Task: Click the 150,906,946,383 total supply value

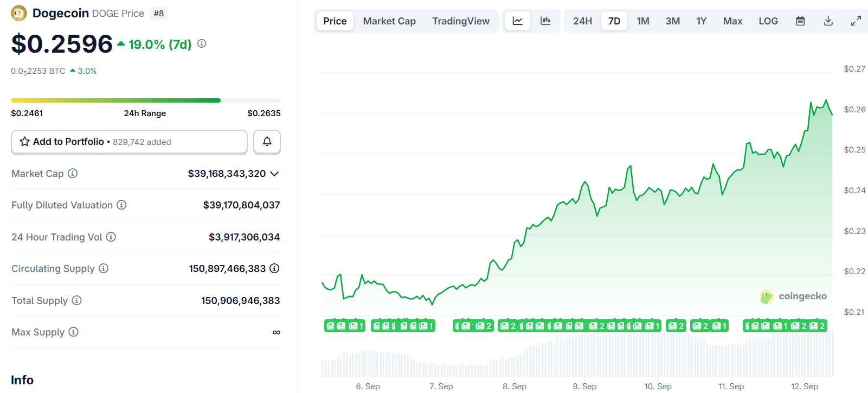Action: point(241,301)
